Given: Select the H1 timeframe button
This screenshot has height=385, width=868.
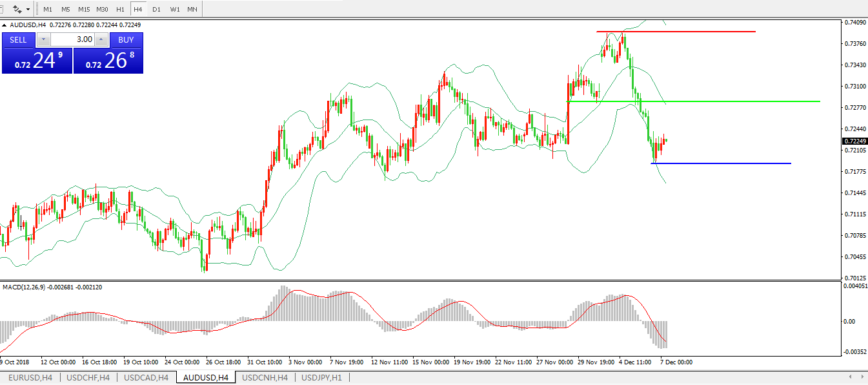Looking at the screenshot, I should 120,10.
